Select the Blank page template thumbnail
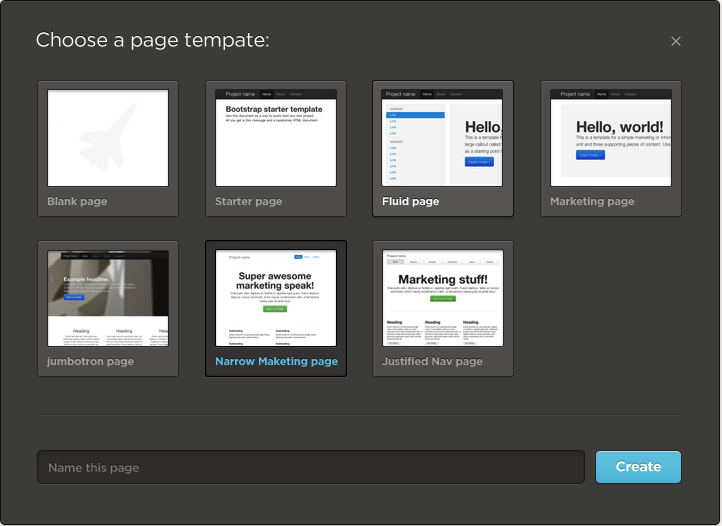Image resolution: width=722 pixels, height=526 pixels. (108, 138)
